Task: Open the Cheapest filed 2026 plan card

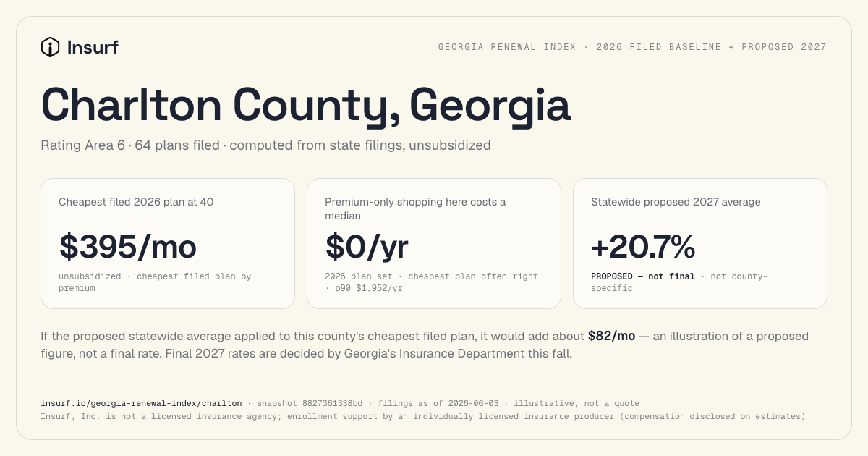Action: coord(168,244)
